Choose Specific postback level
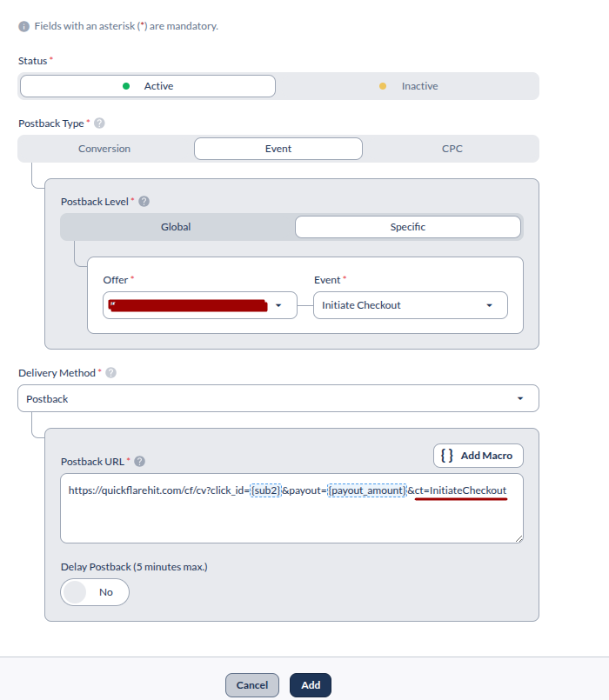The image size is (609, 700). point(407,227)
